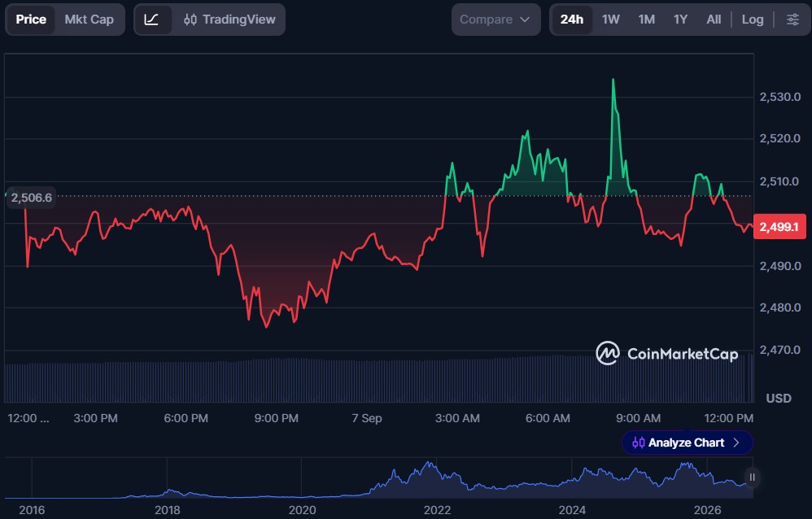Click the Analyze Chart arrow chevron
This screenshot has width=812, height=519.
point(736,443)
